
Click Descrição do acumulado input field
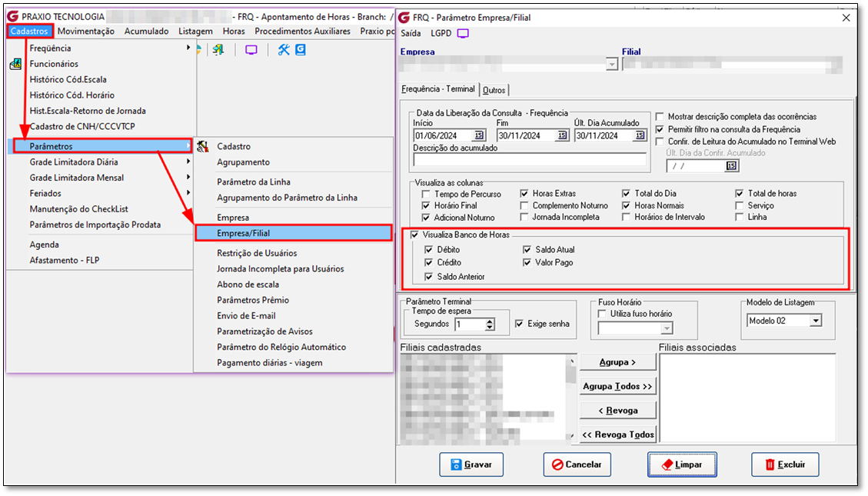530,160
